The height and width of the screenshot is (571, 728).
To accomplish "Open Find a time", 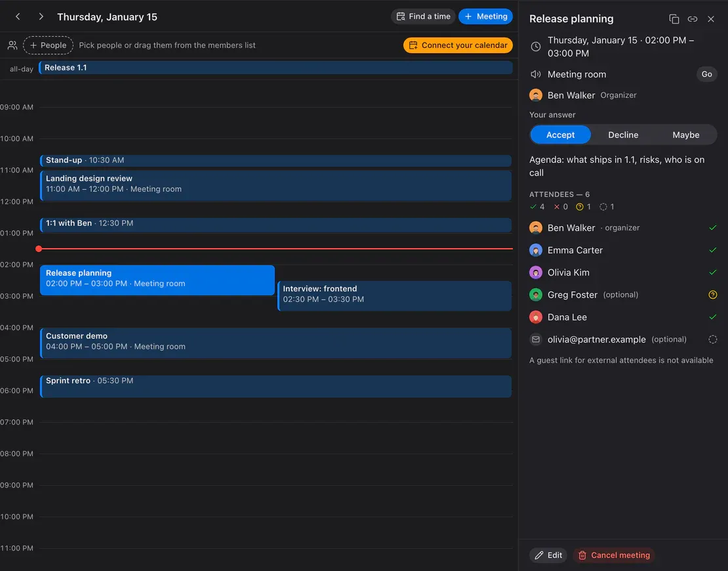I will coord(423,16).
